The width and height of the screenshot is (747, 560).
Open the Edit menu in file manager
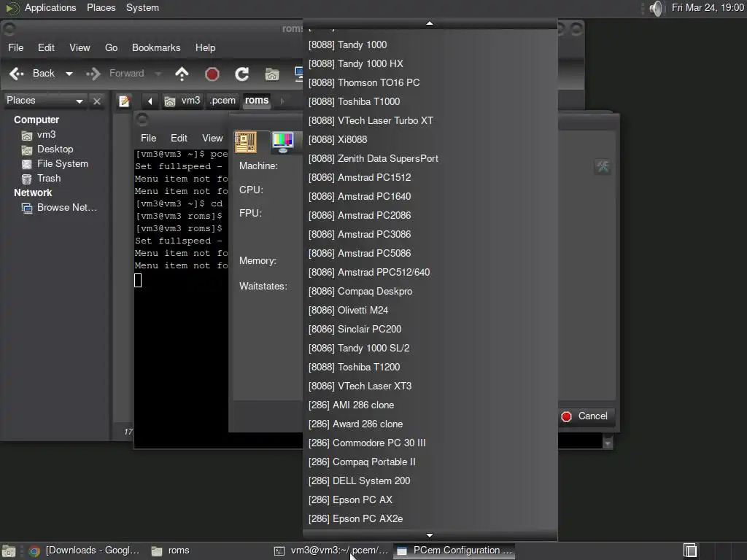(x=46, y=47)
